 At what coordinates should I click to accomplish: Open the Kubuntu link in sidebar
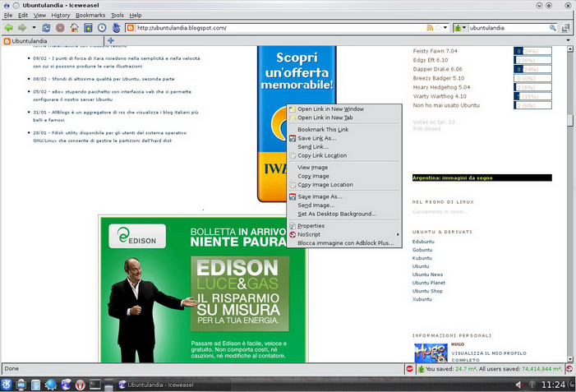pyautogui.click(x=423, y=258)
